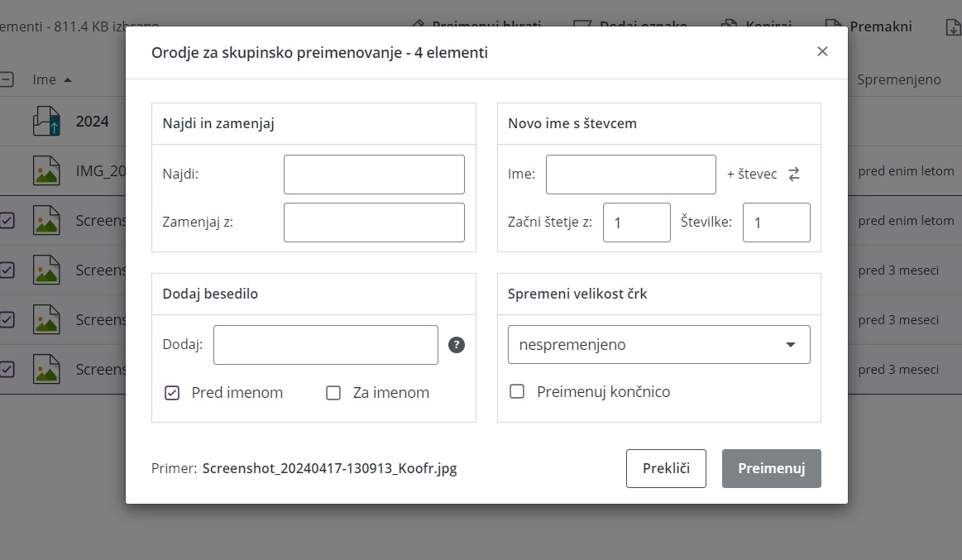Open the nespremenjeno case dropdown
The image size is (962, 560).
[x=659, y=345]
